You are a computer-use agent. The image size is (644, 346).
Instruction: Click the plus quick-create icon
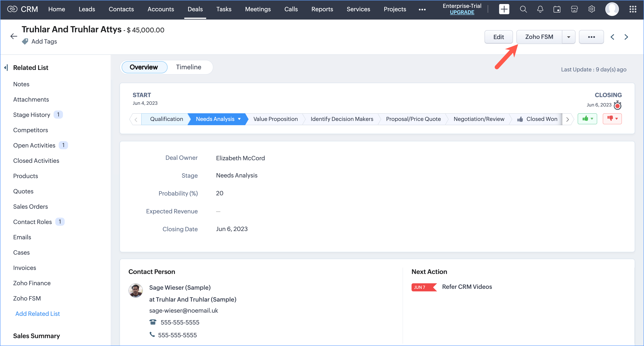click(504, 9)
